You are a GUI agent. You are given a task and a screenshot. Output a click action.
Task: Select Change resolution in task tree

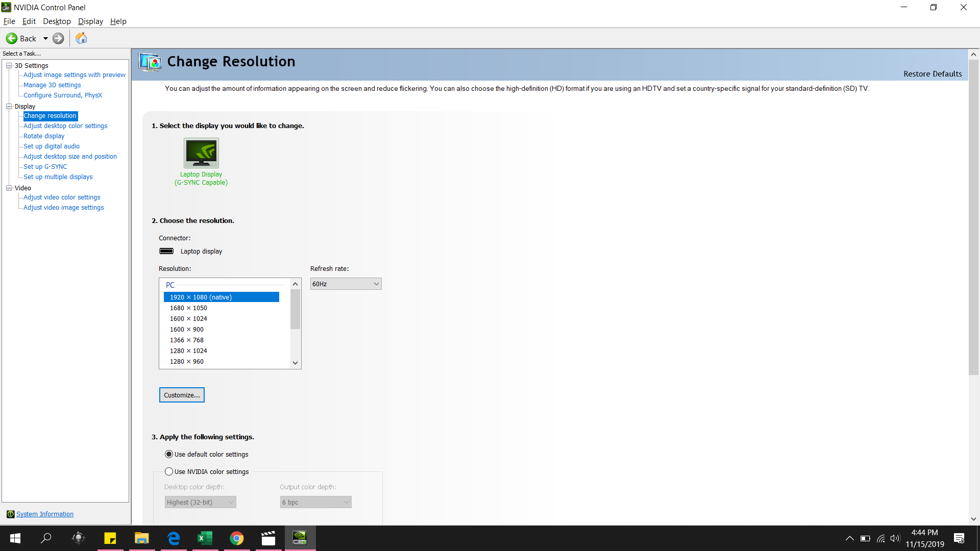[x=50, y=116]
